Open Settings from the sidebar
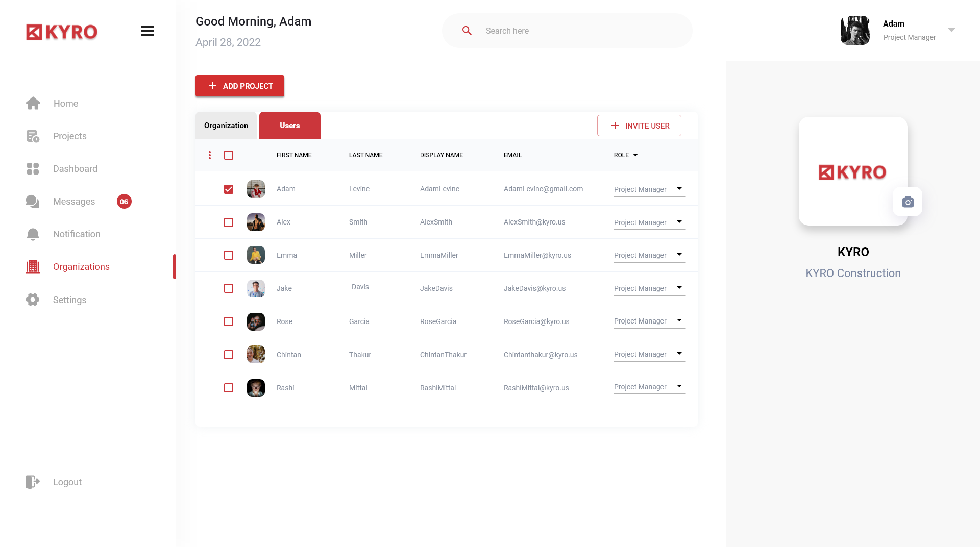 [69, 300]
